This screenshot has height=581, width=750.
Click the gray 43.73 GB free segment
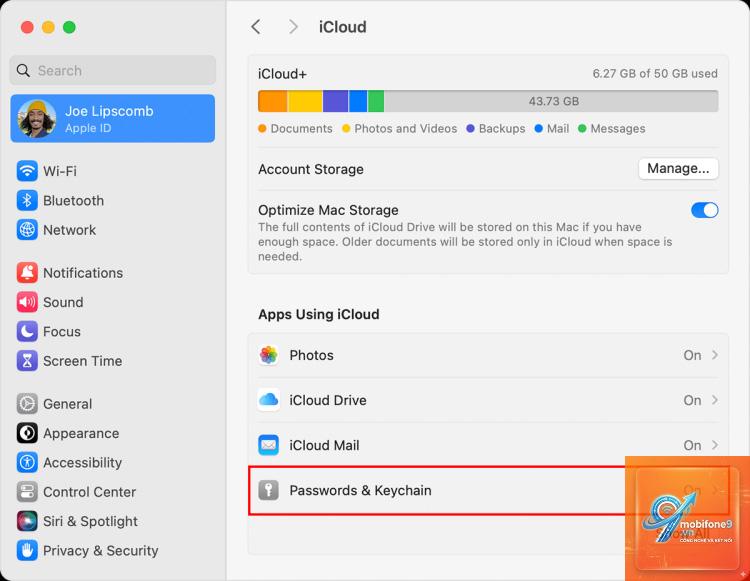click(x=551, y=101)
